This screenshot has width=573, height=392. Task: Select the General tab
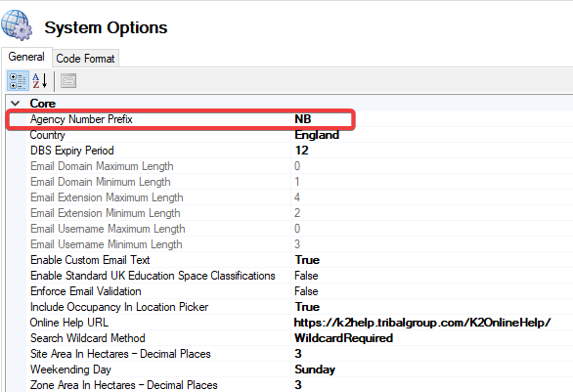pyautogui.click(x=26, y=57)
